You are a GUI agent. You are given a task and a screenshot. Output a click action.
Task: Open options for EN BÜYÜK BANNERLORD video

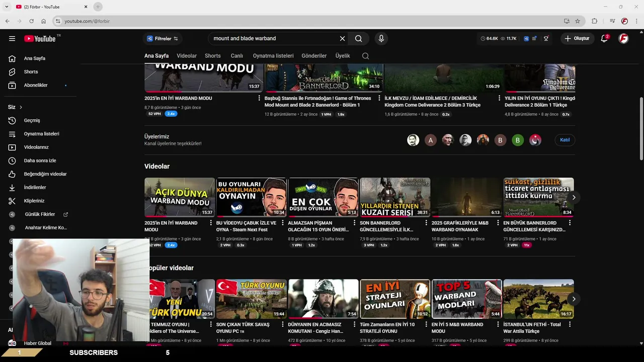pyautogui.click(x=570, y=223)
